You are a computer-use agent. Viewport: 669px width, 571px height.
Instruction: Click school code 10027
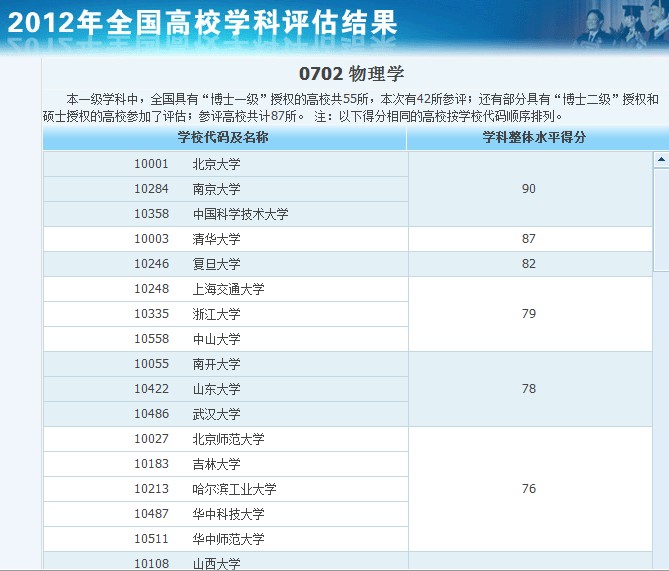click(151, 439)
